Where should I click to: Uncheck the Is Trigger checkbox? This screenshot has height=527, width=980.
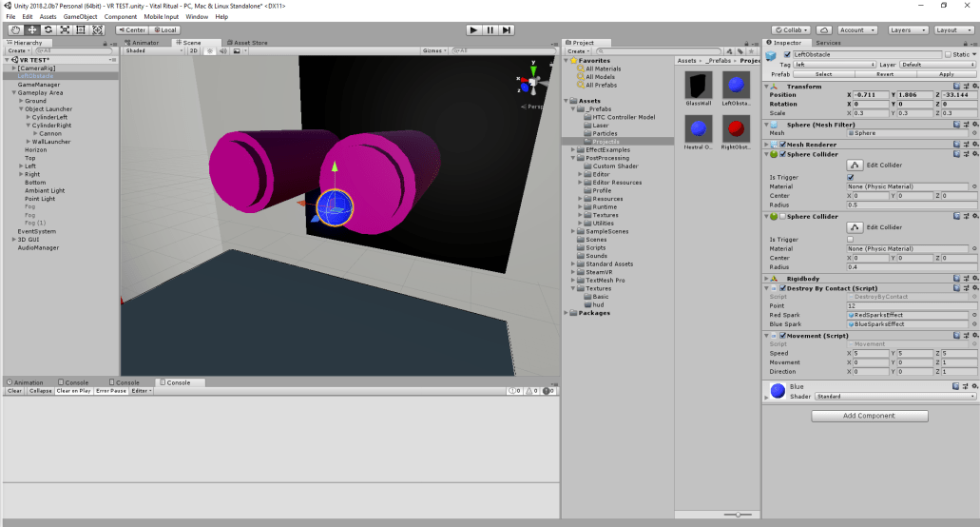[x=850, y=177]
